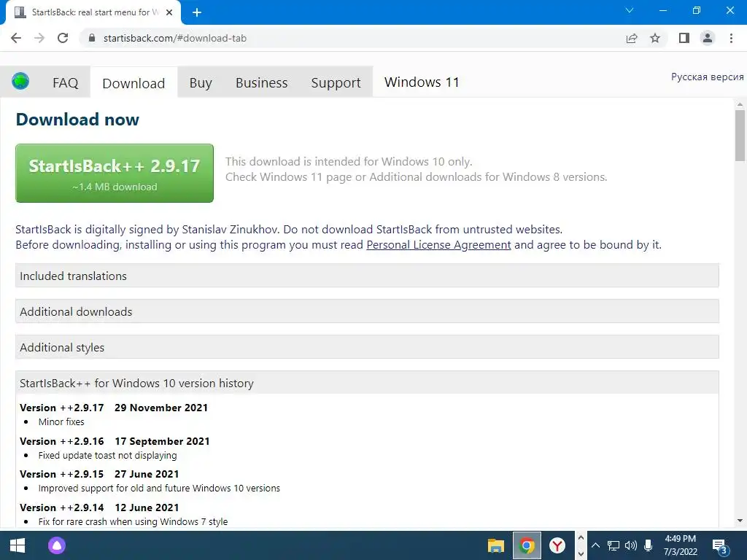Image resolution: width=747 pixels, height=560 pixels.
Task: Open the purple Alice assistant taskbar icon
Action: (57, 545)
